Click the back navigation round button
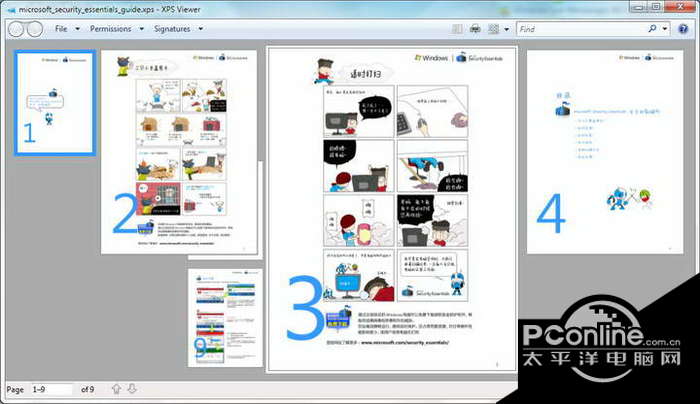 [16, 29]
